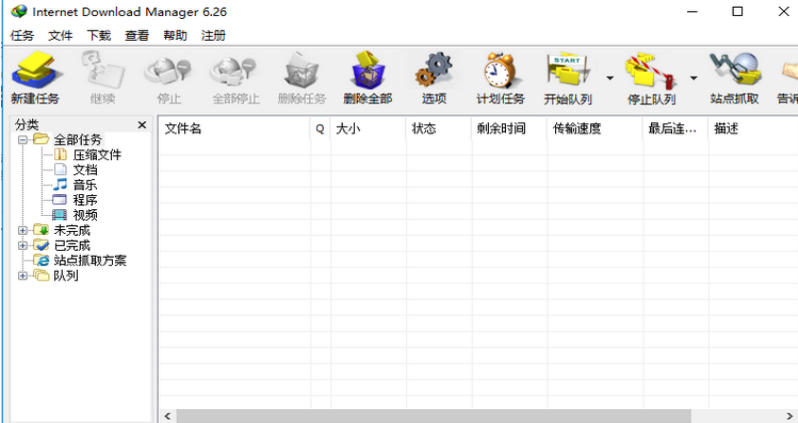Sort by the 状态 column header

point(439,129)
